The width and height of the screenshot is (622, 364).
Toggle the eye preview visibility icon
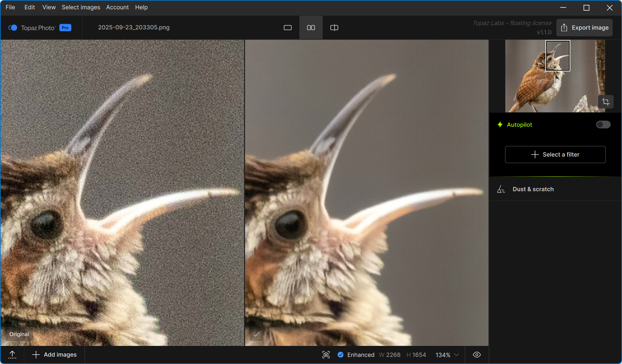(x=477, y=355)
